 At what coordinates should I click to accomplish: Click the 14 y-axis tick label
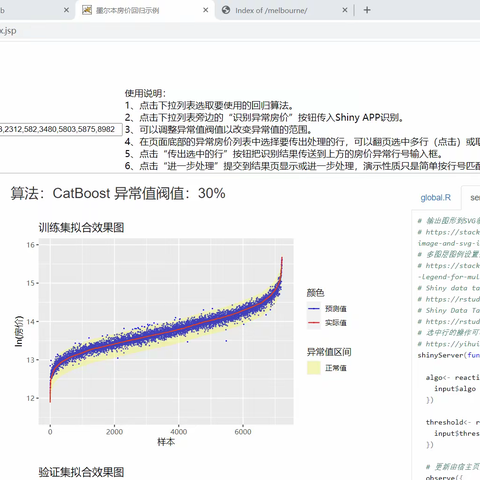click(31, 322)
